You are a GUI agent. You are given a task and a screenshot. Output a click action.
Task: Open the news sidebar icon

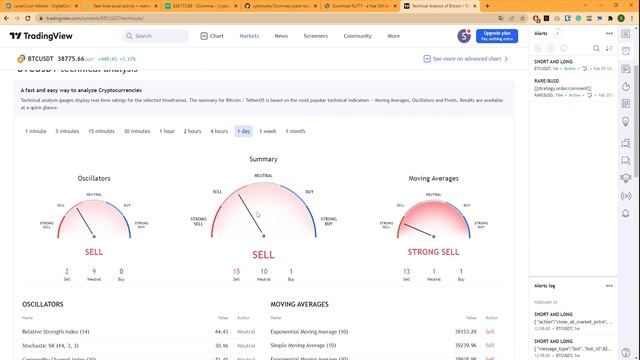tap(625, 69)
